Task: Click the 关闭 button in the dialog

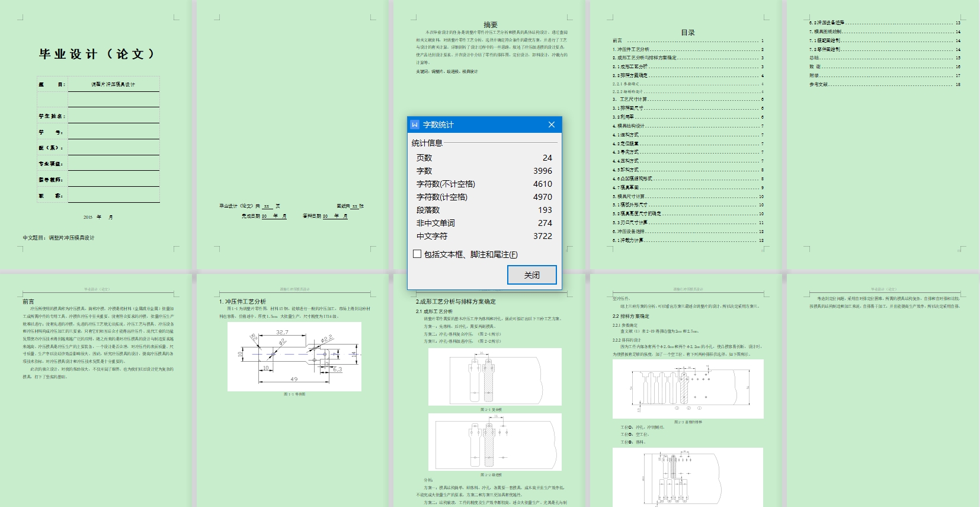Action: tap(532, 275)
